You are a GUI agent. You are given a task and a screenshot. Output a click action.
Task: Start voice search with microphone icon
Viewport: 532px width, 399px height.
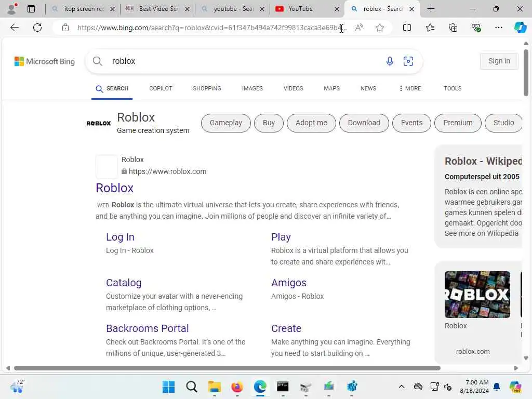390,61
